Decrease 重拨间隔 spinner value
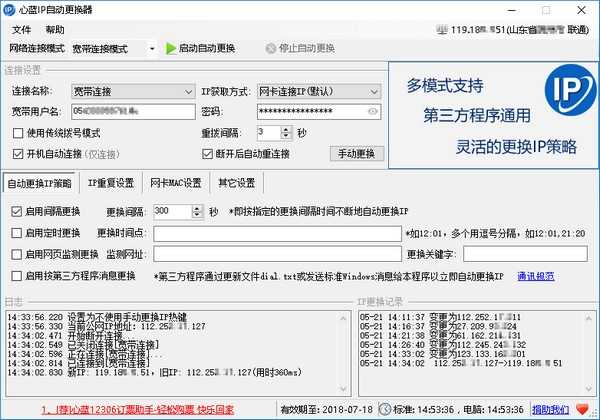This screenshot has height=420, width=600. [x=286, y=136]
